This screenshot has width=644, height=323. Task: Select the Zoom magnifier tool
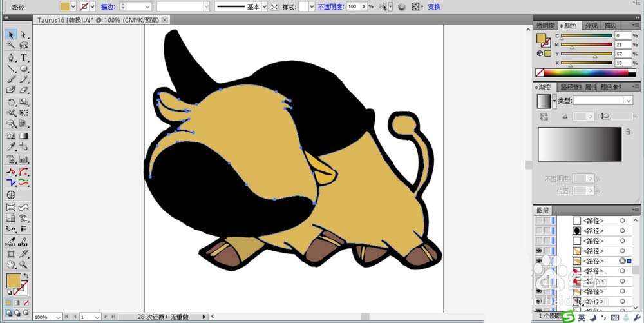coord(23,265)
